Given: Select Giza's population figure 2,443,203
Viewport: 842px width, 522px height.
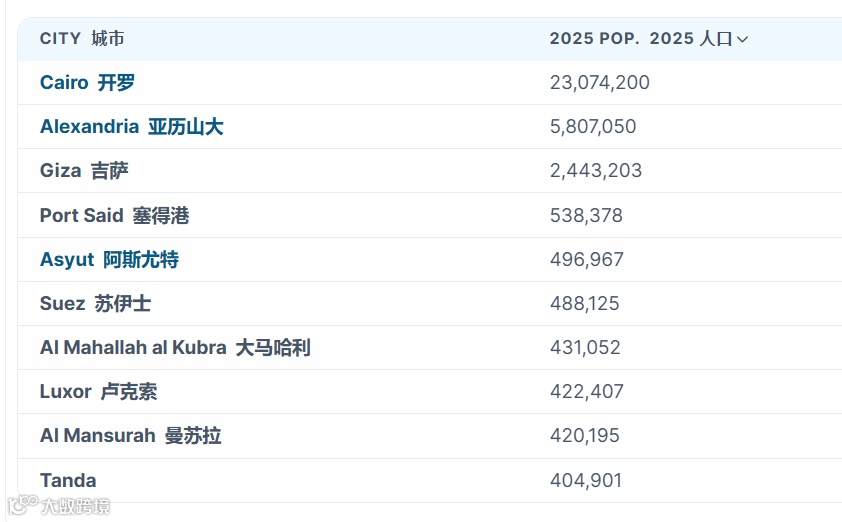Looking at the screenshot, I should 595,171.
